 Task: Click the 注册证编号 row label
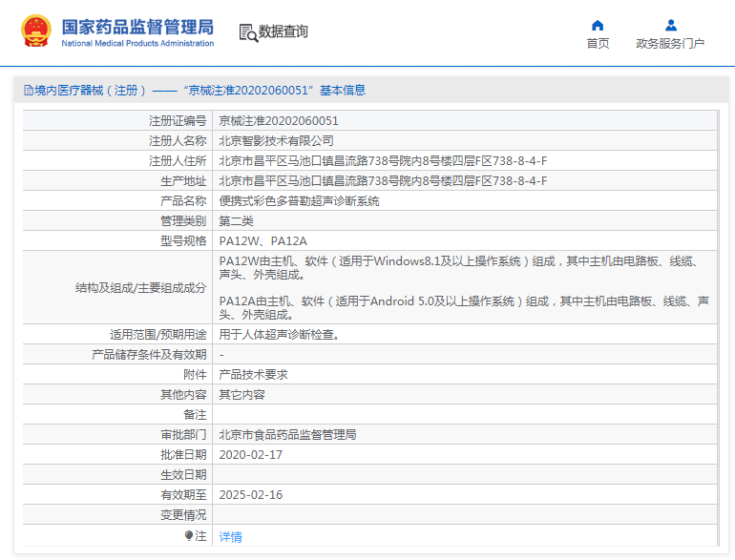[x=178, y=121]
